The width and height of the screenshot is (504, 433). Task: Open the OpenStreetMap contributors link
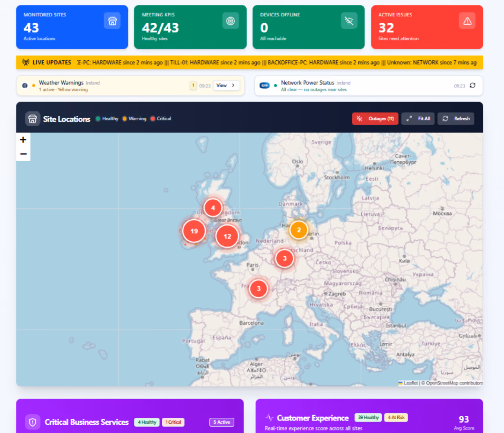click(x=454, y=383)
